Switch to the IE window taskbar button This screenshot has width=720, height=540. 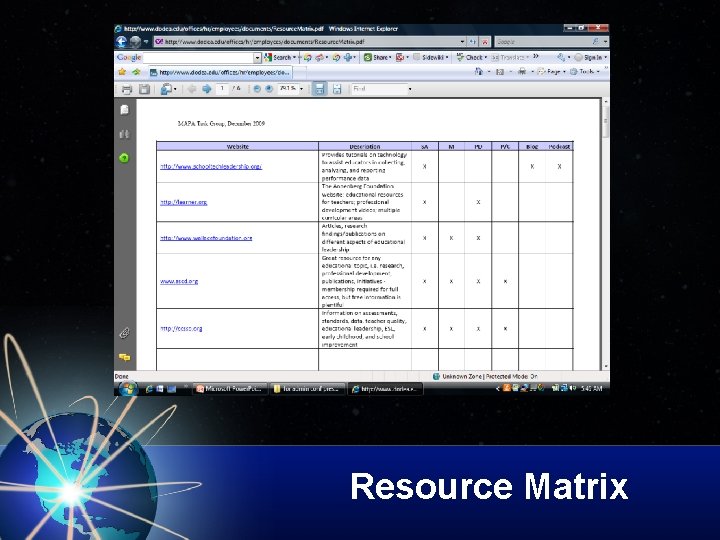coord(385,389)
